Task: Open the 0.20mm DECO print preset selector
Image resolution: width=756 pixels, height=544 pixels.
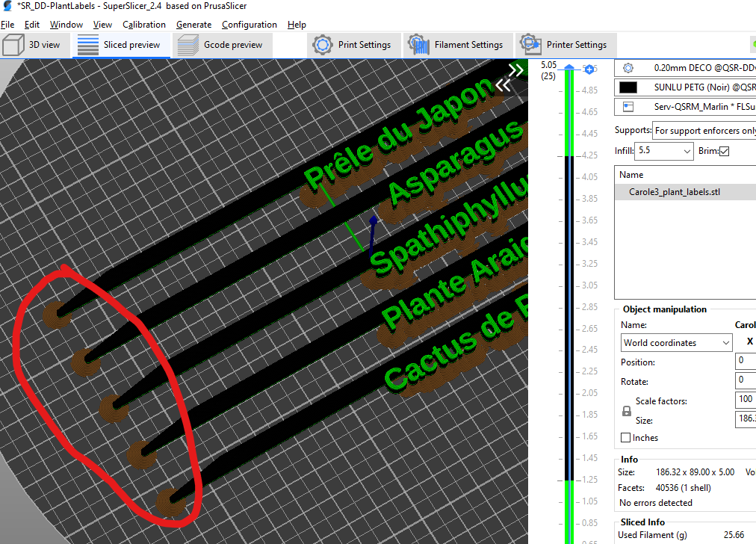Action: point(686,68)
